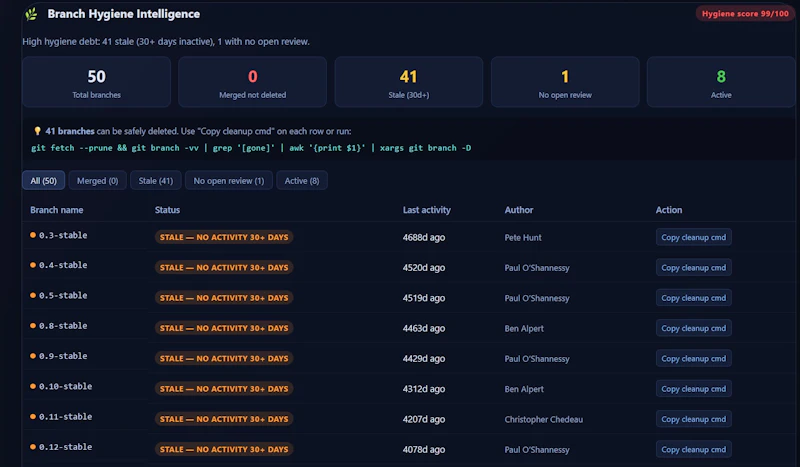Click the Author column header

tap(519, 210)
